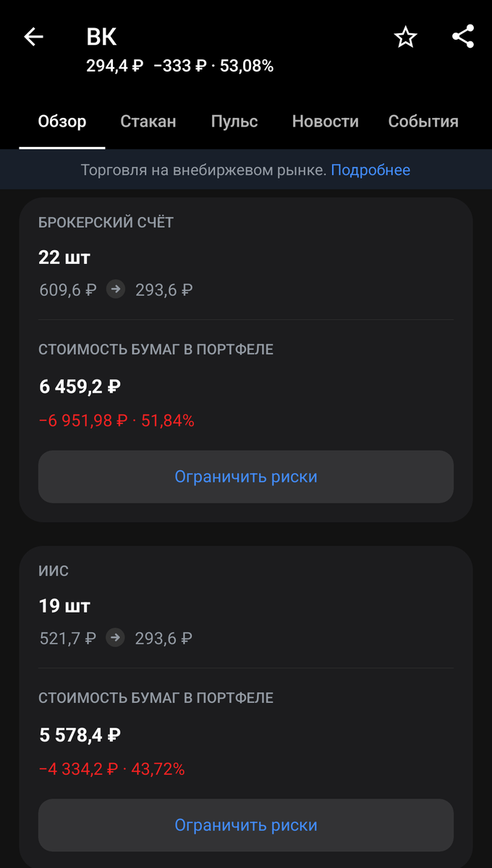The image size is (492, 868).
Task: Tap the OTC market notification banner
Action: 246,169
